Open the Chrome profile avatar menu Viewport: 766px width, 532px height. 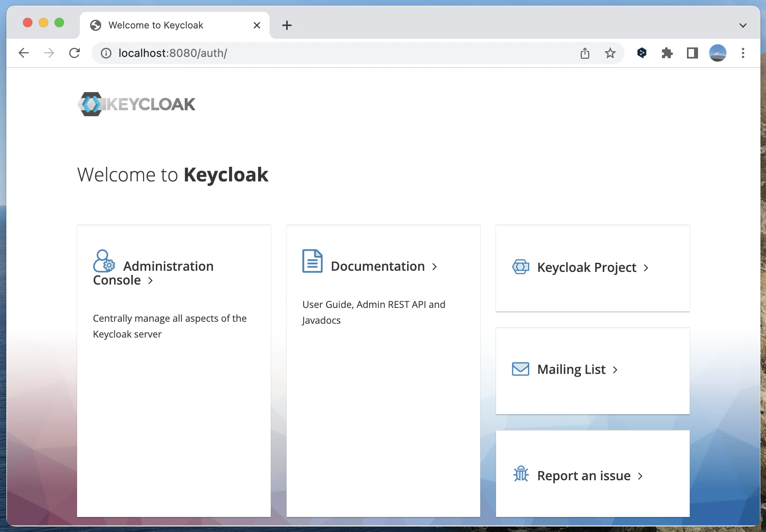click(717, 53)
